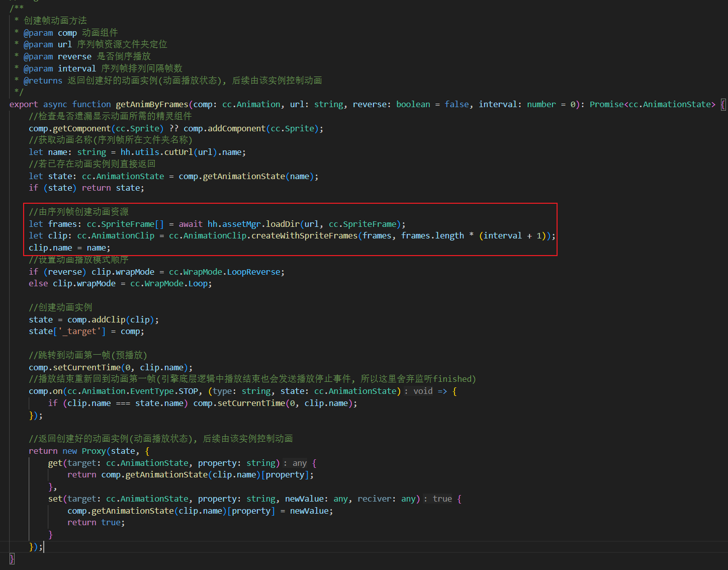Click the Proxy constructor name
This screenshot has width=728, height=570.
click(94, 451)
